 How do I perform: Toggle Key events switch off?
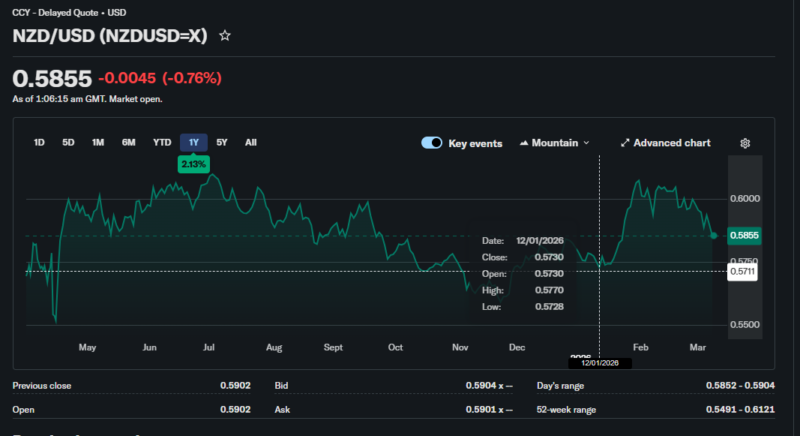coord(432,143)
